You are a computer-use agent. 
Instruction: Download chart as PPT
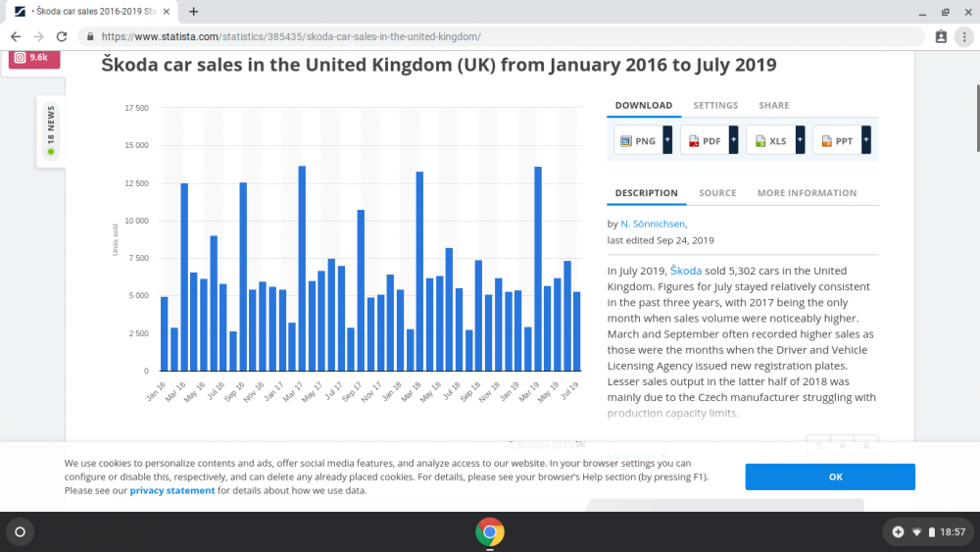838,140
